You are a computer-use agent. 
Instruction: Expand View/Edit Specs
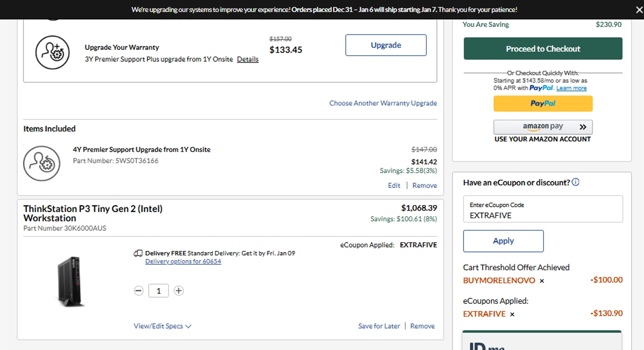(x=162, y=326)
